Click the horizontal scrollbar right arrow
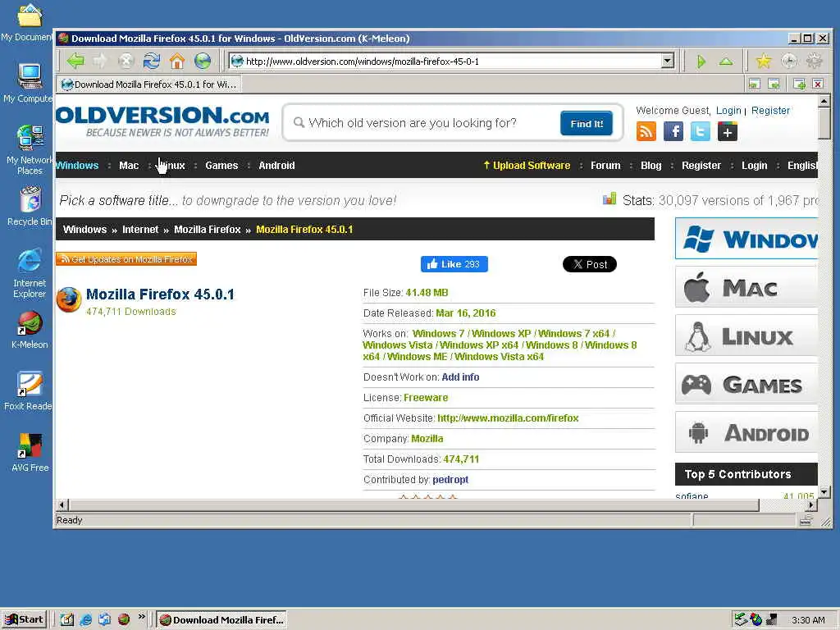 tap(811, 504)
